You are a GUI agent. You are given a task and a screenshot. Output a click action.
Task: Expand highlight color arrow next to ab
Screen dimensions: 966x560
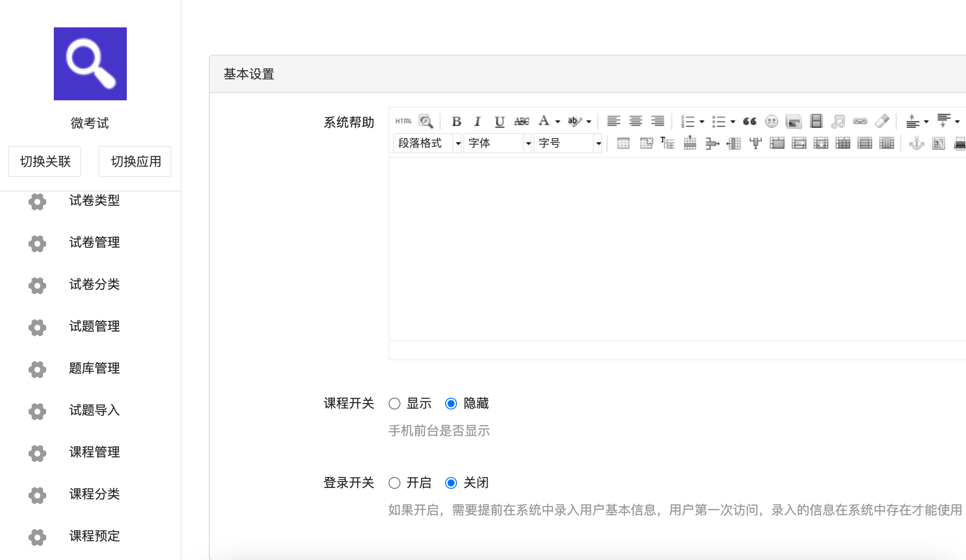(x=589, y=122)
